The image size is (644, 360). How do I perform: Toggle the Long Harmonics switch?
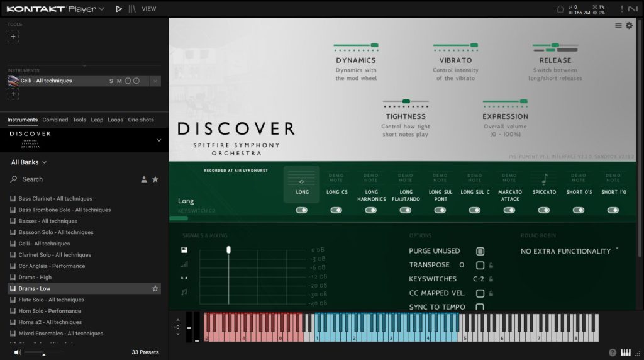[x=371, y=210]
